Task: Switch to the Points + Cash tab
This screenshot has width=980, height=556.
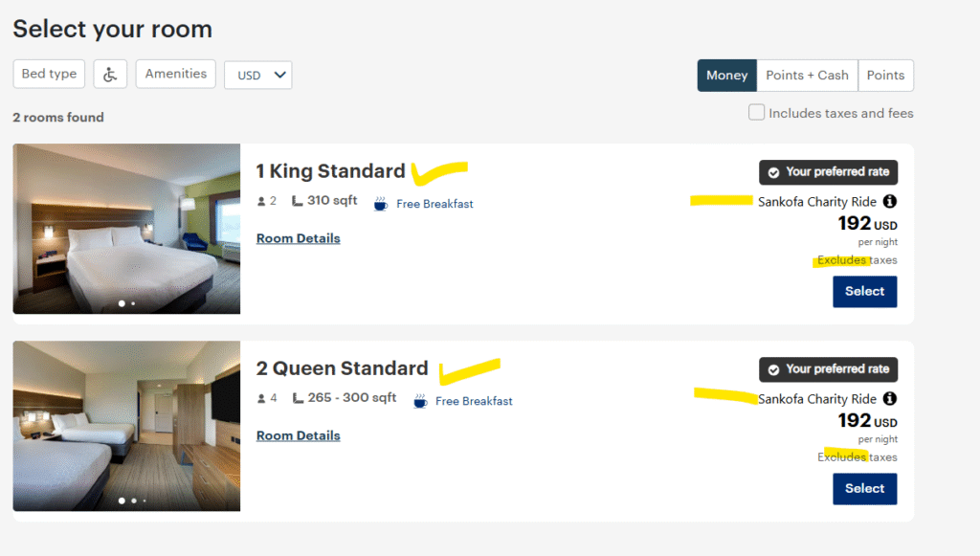Action: coord(807,76)
